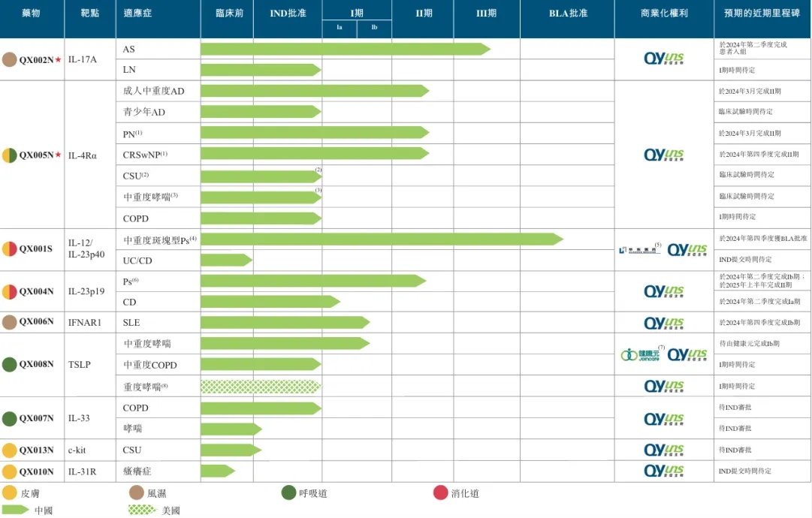Click the patterned 重度哮喘 progress bar
This screenshot has height=518, width=812.
coord(261,387)
